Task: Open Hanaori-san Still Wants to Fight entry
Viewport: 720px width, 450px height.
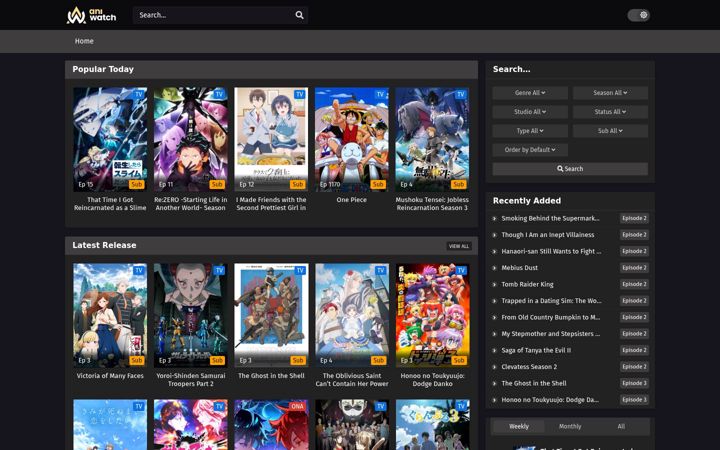Action: coord(551,251)
